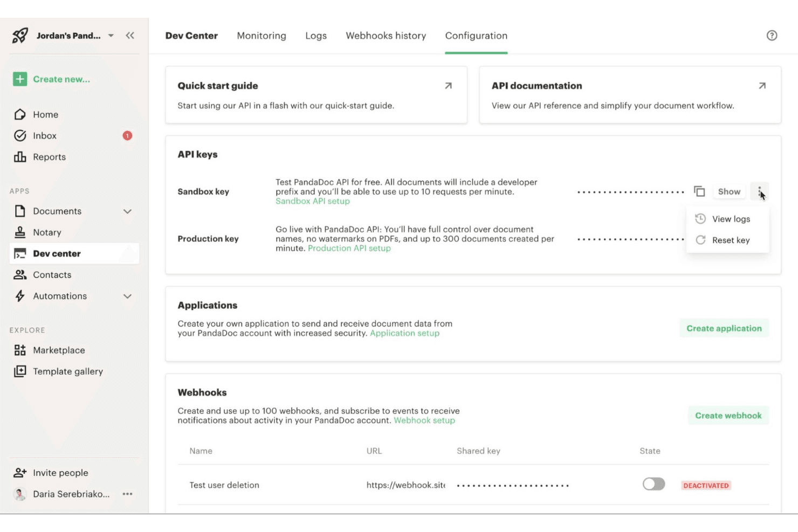Click Invite people in the sidebar
Screen dimensions: 798x532
tap(60, 473)
